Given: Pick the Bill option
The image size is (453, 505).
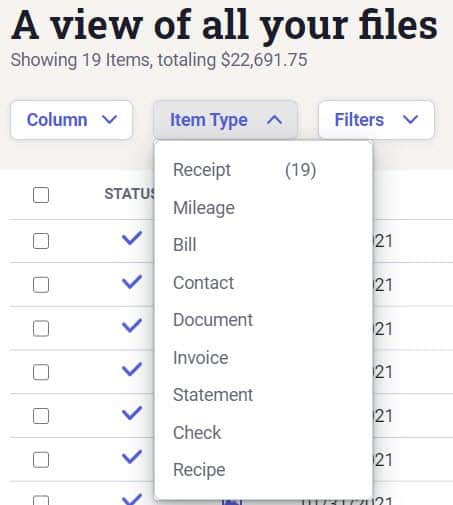Looking at the screenshot, I should pos(263,245).
